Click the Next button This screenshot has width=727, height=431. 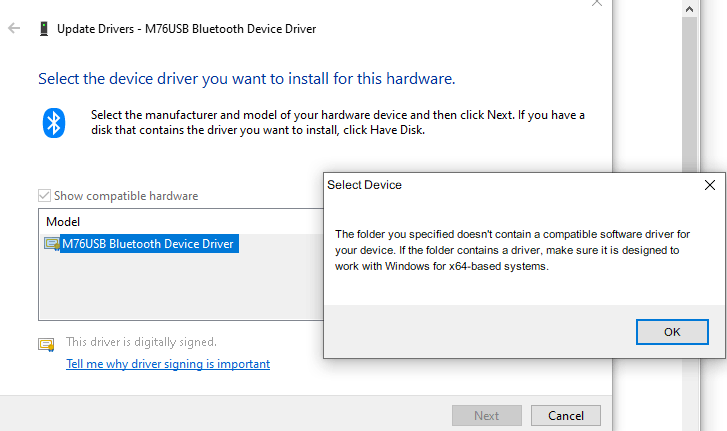click(487, 415)
